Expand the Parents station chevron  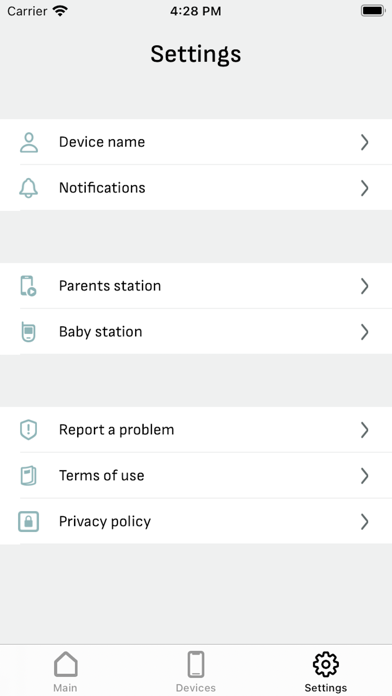coord(364,286)
